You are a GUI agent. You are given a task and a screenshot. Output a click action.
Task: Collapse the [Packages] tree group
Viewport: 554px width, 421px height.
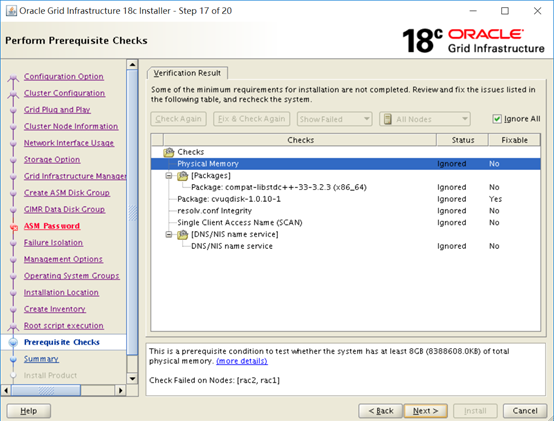169,176
